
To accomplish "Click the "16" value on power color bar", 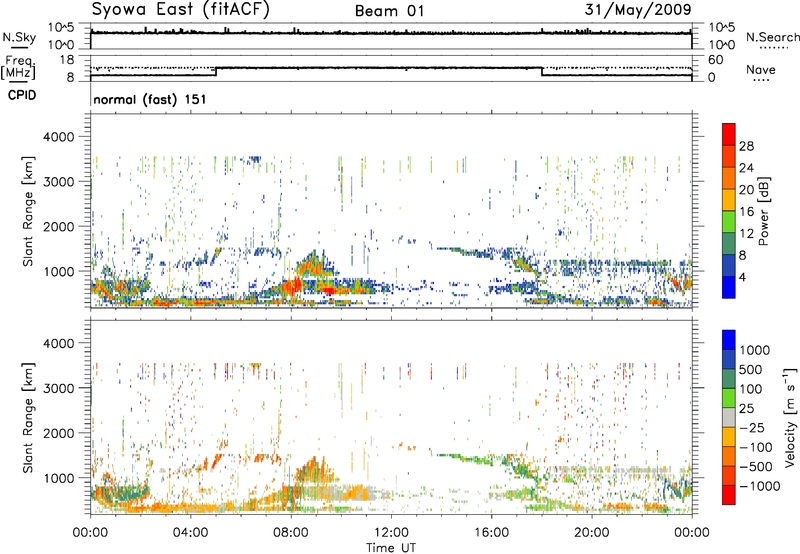I will [746, 212].
